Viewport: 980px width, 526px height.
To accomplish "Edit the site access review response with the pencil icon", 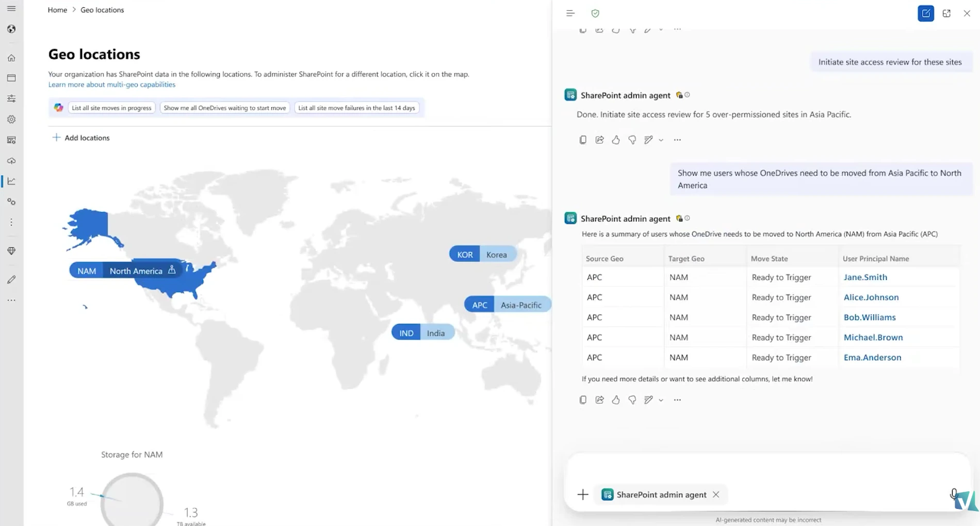I will click(x=649, y=140).
